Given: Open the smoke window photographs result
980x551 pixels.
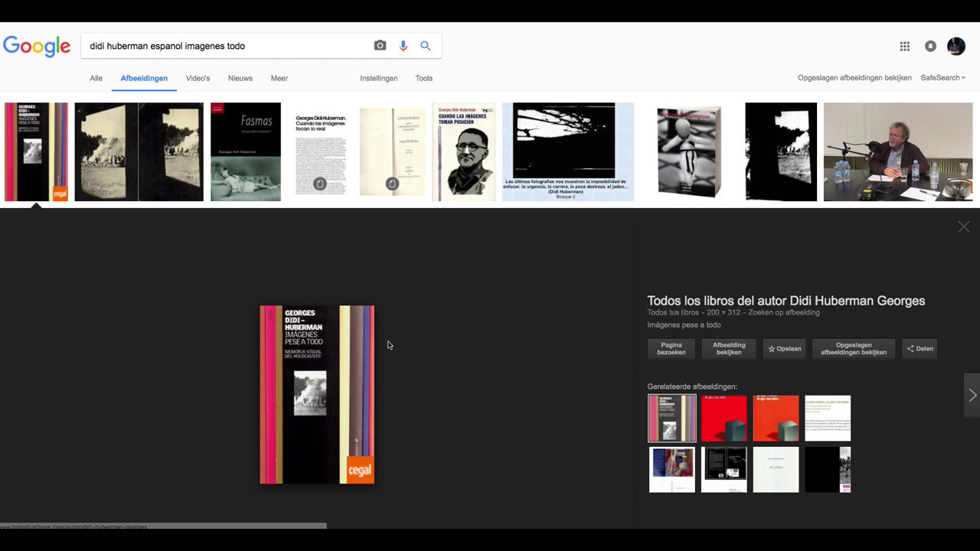Looking at the screenshot, I should tap(139, 152).
